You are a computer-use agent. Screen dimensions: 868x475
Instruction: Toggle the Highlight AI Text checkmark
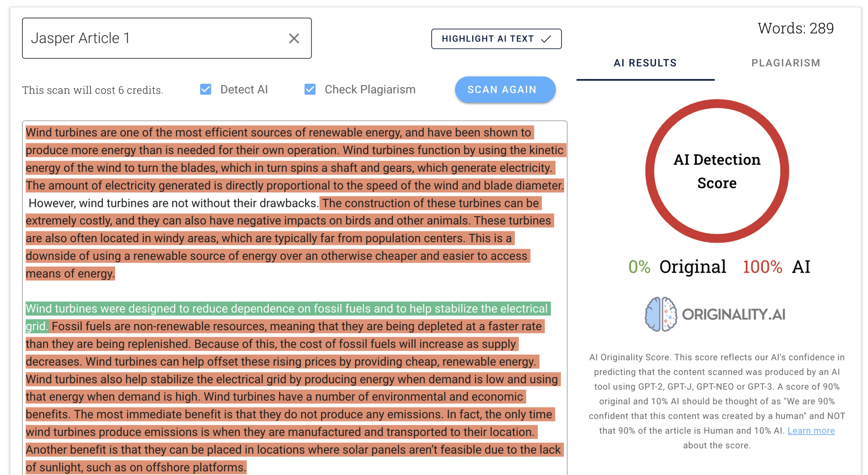click(x=546, y=39)
